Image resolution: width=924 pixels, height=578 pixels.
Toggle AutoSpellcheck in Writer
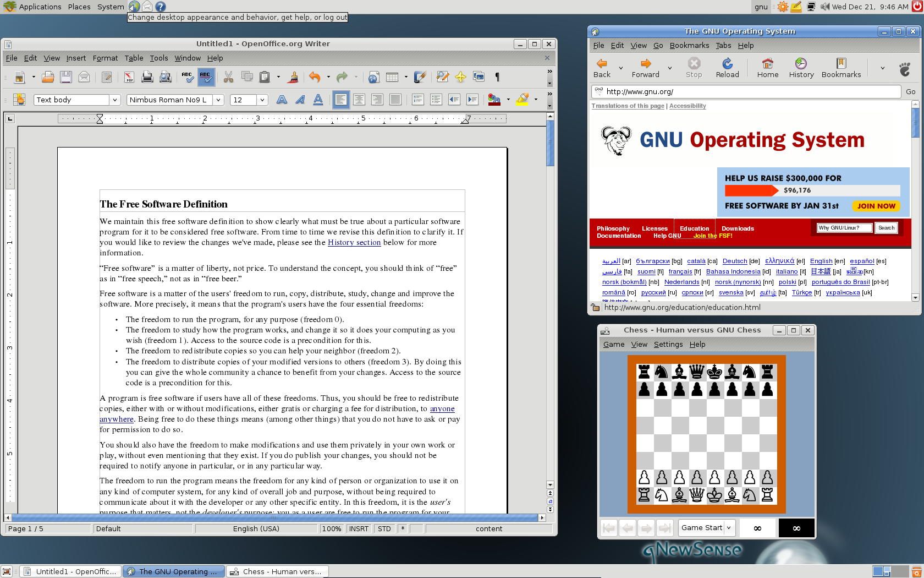(x=206, y=77)
